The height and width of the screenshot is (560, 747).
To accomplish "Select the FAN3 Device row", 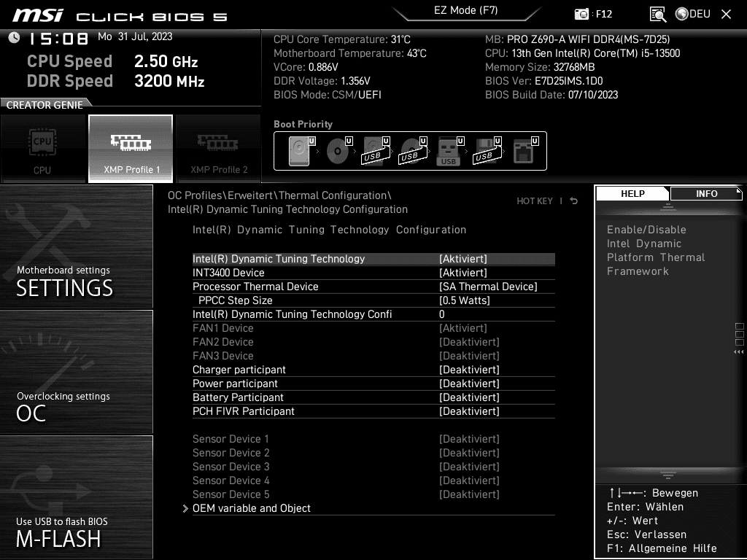I will click(x=373, y=356).
